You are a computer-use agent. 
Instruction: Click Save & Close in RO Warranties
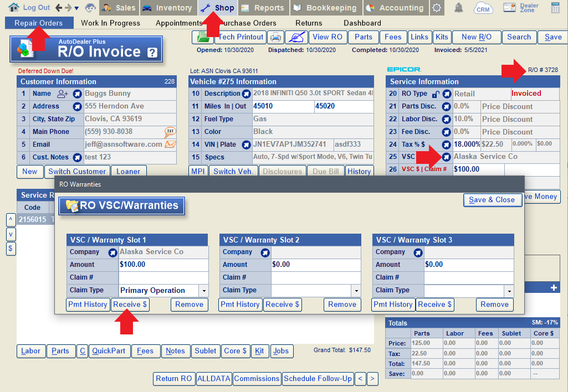point(492,200)
